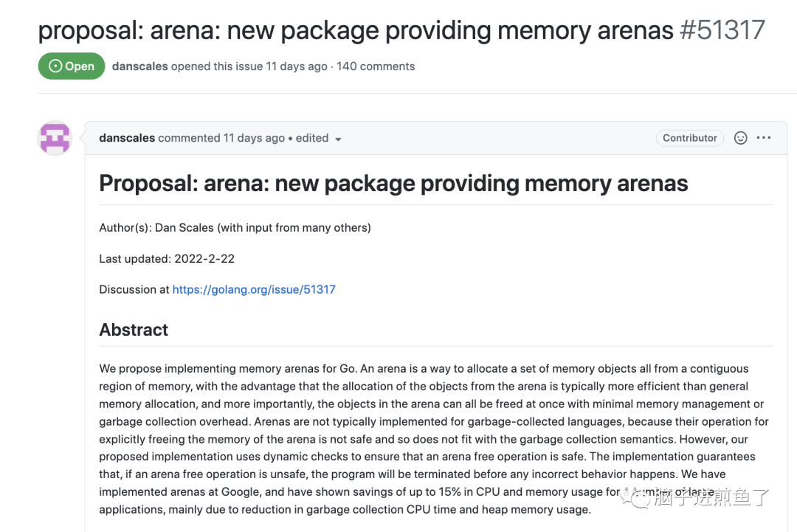Click the "Author(s): Dan Scales" line
797x532 pixels.
(235, 227)
